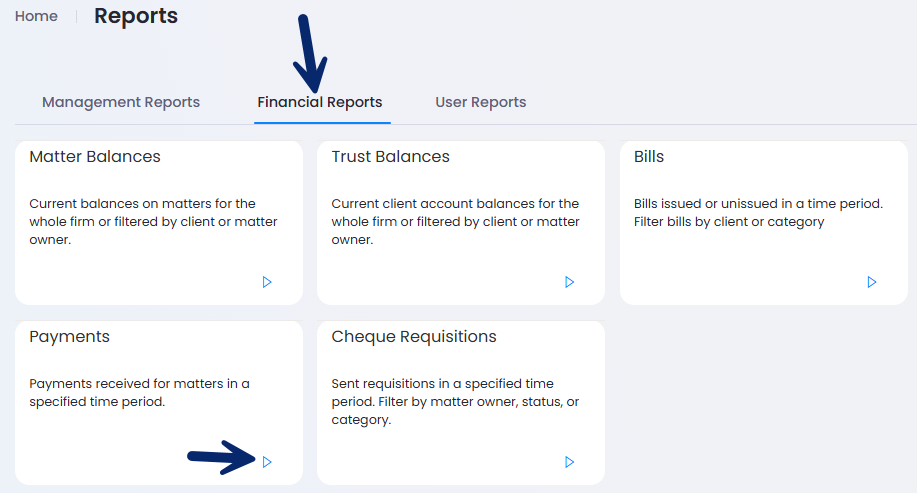This screenshot has height=493, width=917.
Task: Switch to the User Reports tab
Action: [481, 102]
